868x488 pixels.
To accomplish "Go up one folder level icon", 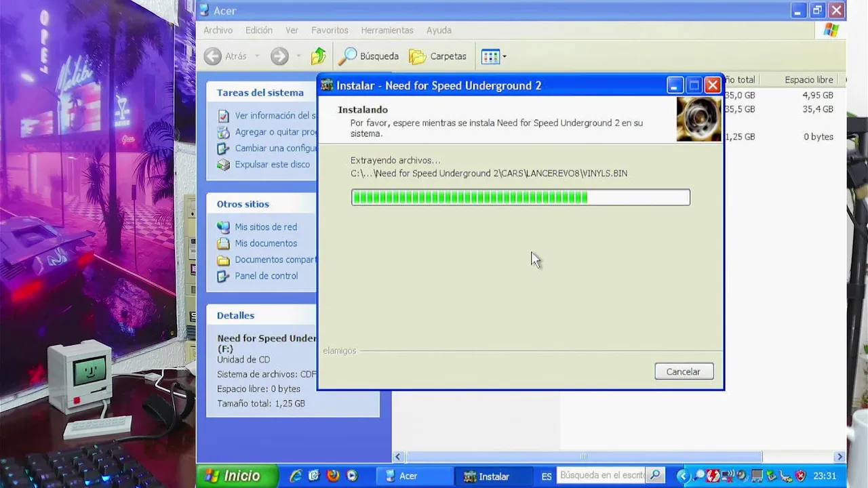I will pos(319,56).
